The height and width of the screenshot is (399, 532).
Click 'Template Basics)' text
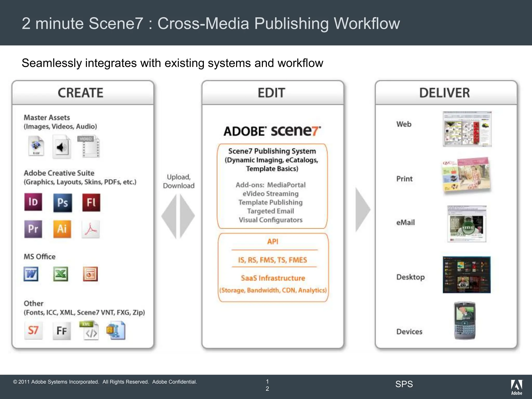click(x=272, y=169)
